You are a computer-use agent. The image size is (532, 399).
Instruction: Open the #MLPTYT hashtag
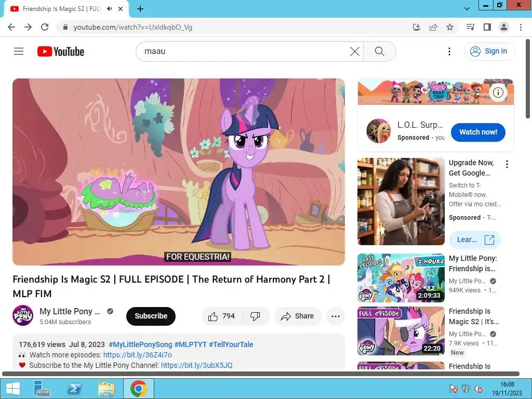tap(190, 344)
